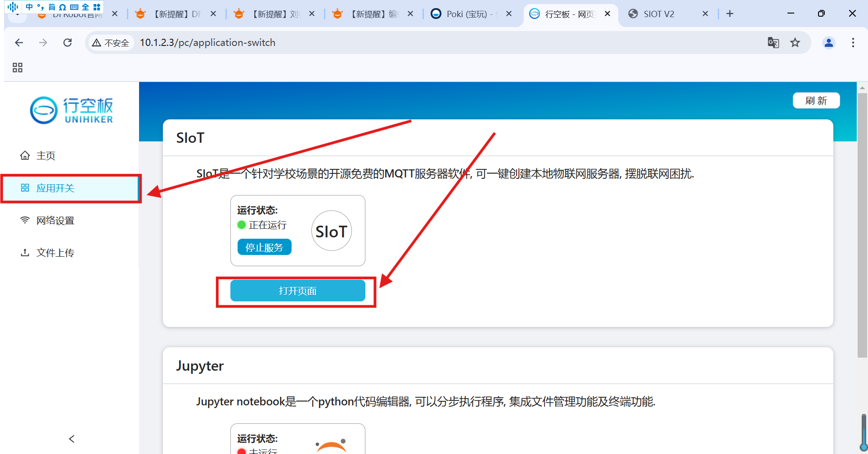Screen dimensions: 868x454
Task: Collapse the sidebar with the chevron
Action: point(72,439)
